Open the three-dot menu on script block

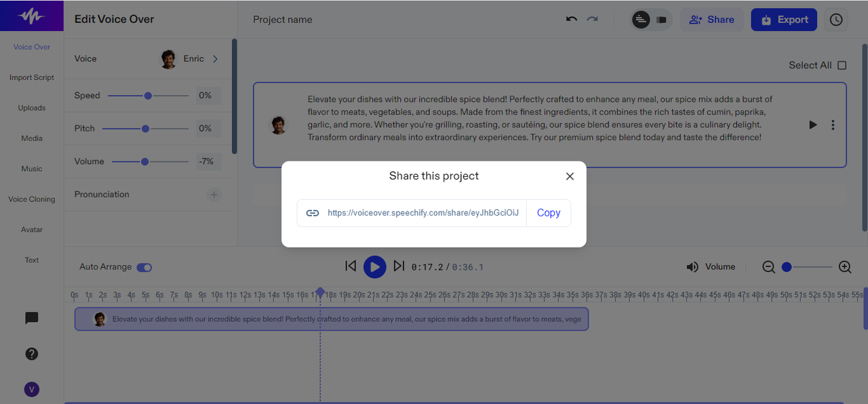833,125
